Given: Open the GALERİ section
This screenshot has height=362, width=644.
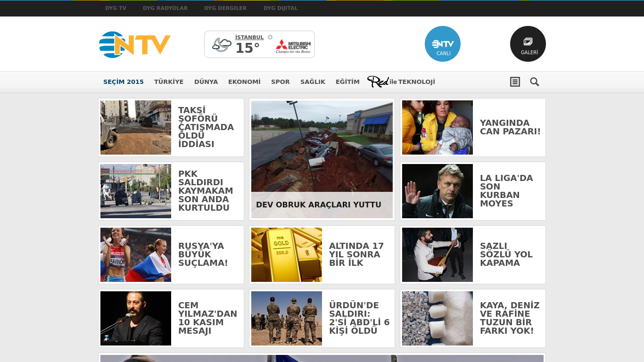Looking at the screenshot, I should (x=528, y=43).
